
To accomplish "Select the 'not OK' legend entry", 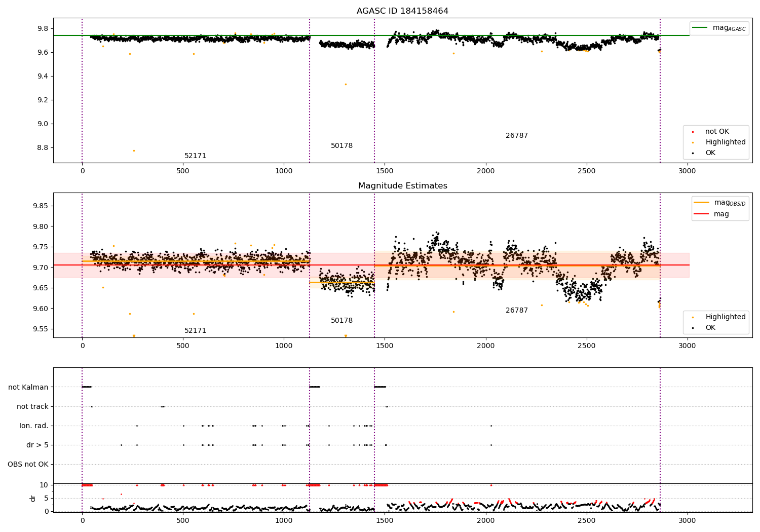I will tap(717, 132).
